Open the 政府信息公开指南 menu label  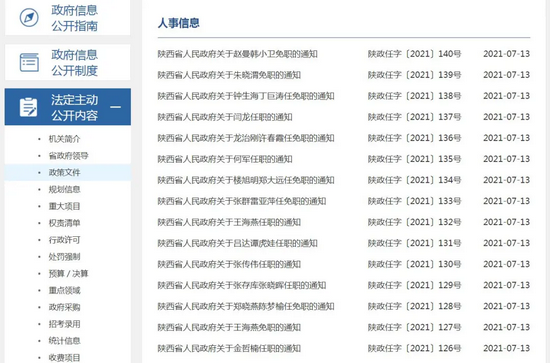coord(74,18)
